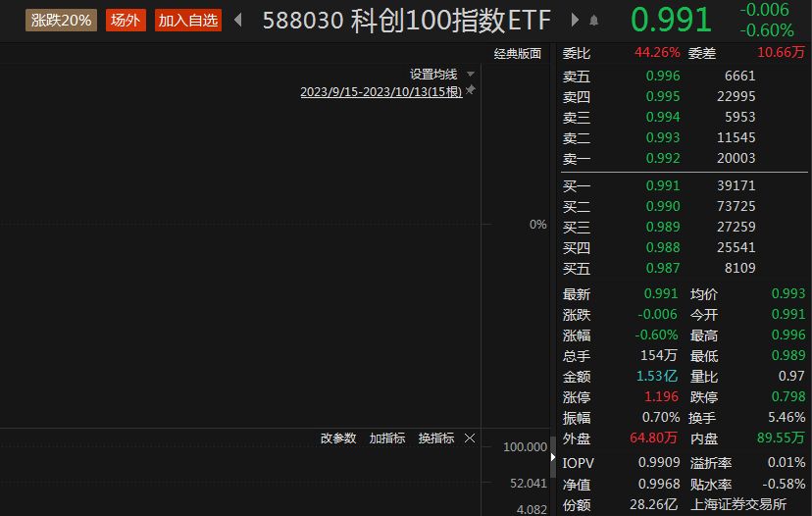Click the 委比 value 44.26%
The height and width of the screenshot is (516, 812).
(x=657, y=52)
